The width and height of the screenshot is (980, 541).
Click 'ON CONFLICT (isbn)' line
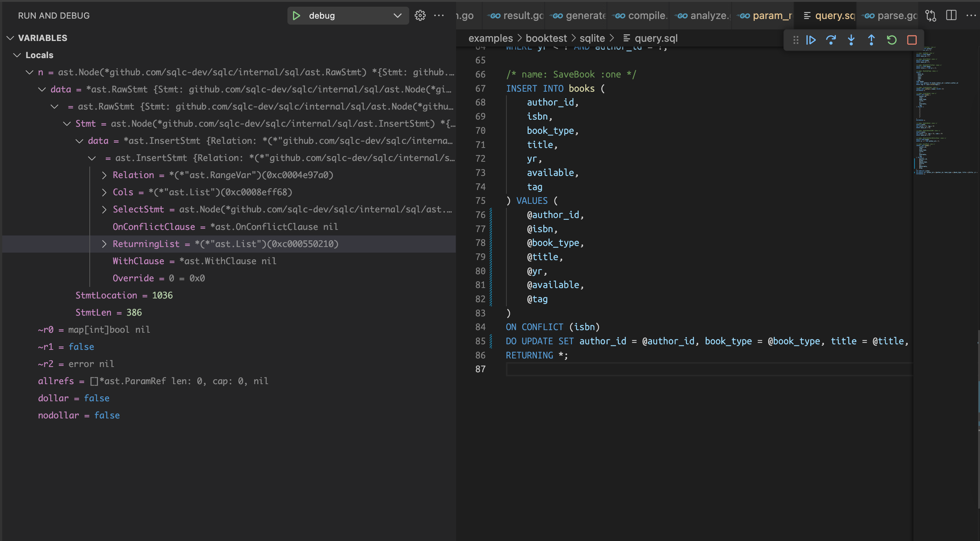pyautogui.click(x=553, y=328)
